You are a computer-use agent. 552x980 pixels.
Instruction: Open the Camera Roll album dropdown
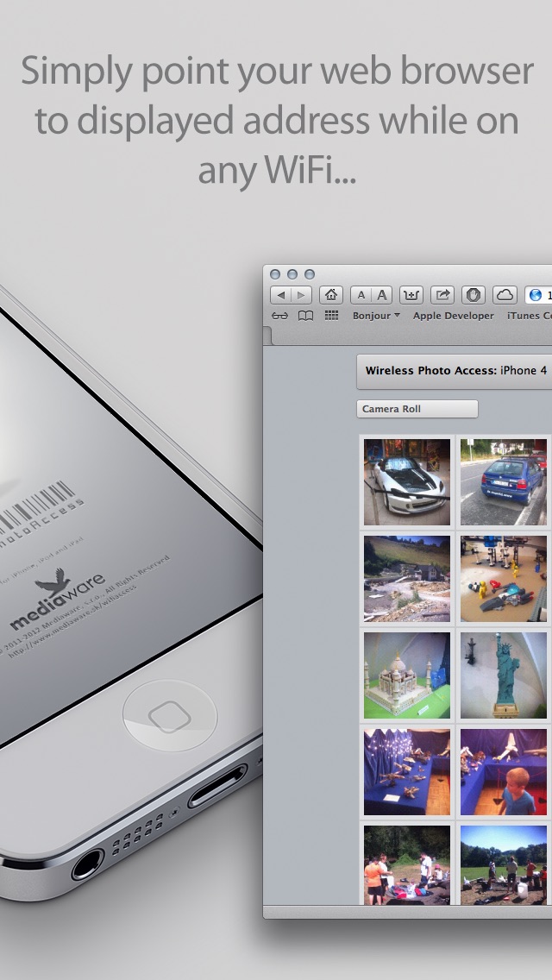tap(417, 409)
